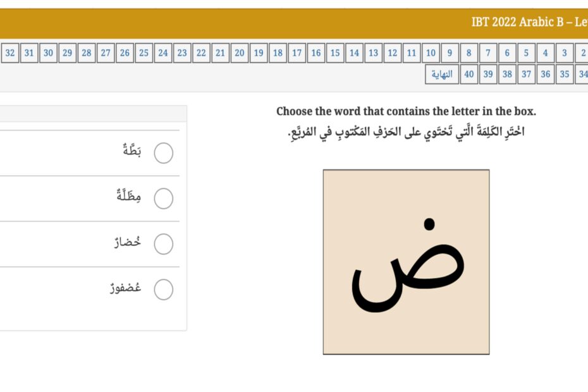
Task: Click the ض letter box image
Action: coord(406,262)
